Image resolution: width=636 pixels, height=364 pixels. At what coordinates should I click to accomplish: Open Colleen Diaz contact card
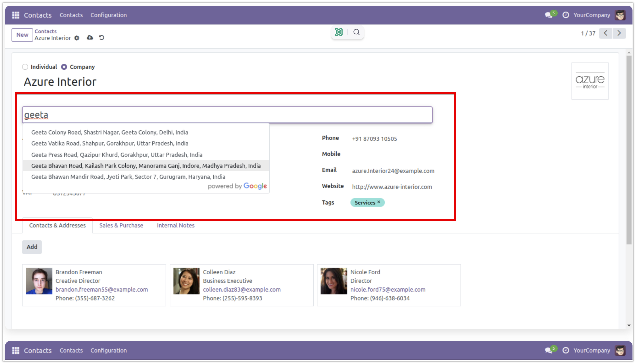tap(242, 285)
